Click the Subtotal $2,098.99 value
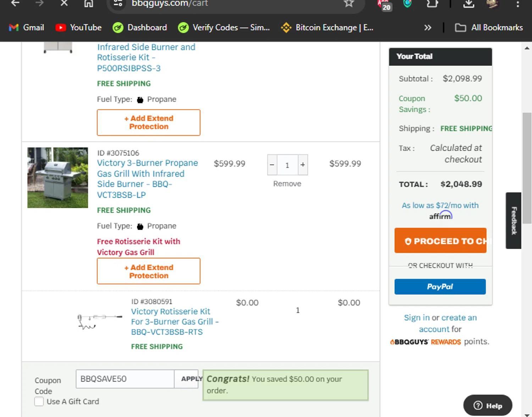Screen dimensions: 532x417 pos(462,78)
